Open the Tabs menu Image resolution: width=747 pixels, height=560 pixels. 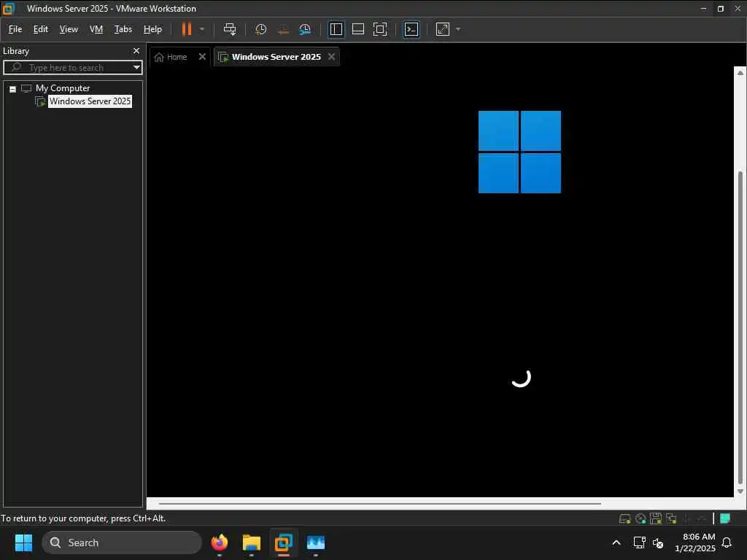coord(123,29)
